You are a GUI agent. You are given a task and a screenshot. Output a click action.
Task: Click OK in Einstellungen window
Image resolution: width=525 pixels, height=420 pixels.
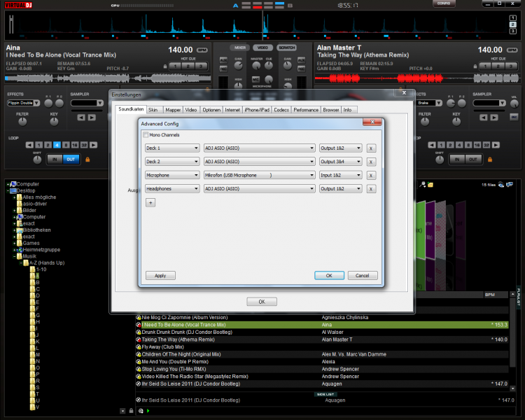tap(262, 302)
